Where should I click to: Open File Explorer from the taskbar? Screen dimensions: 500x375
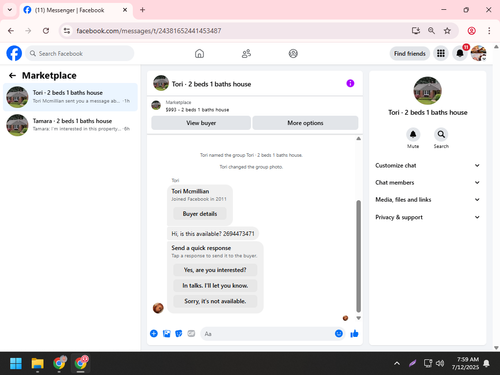pos(37,363)
